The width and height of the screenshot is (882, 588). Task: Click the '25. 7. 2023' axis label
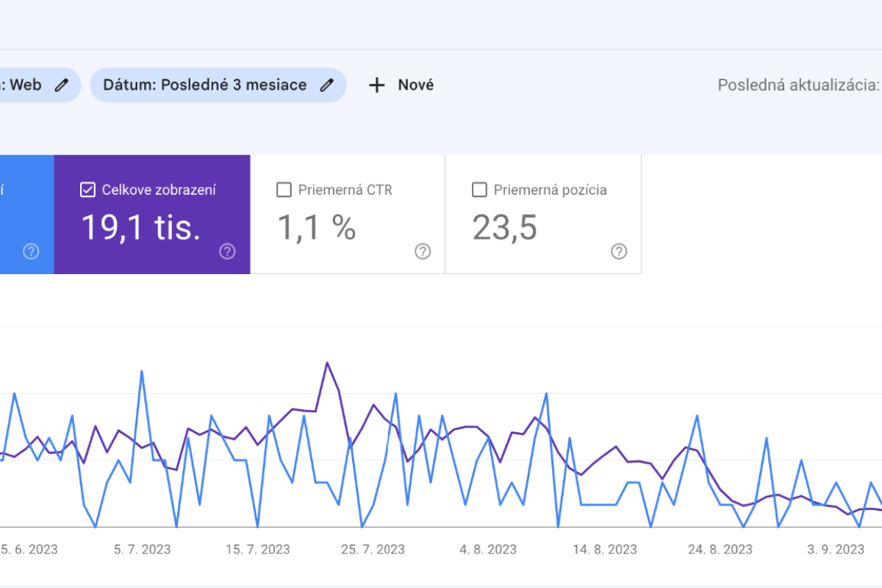[x=372, y=549]
